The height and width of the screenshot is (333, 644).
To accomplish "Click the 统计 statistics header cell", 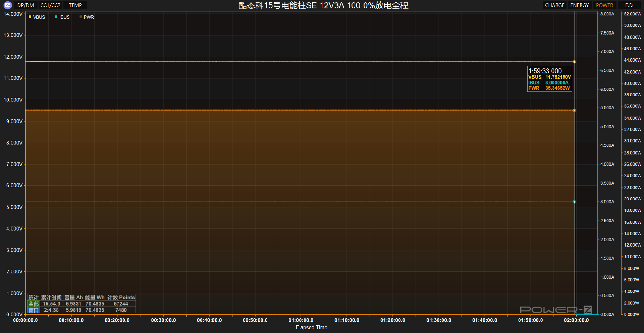I will (x=34, y=297).
